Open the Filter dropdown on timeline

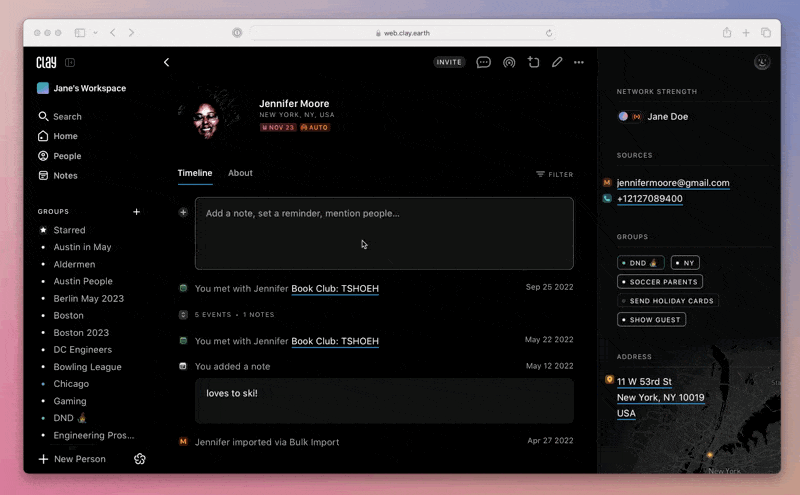554,174
